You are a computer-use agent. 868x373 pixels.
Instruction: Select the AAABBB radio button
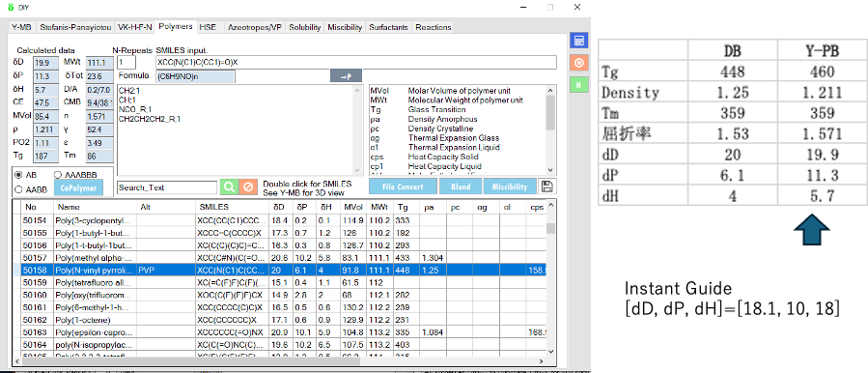click(x=59, y=175)
